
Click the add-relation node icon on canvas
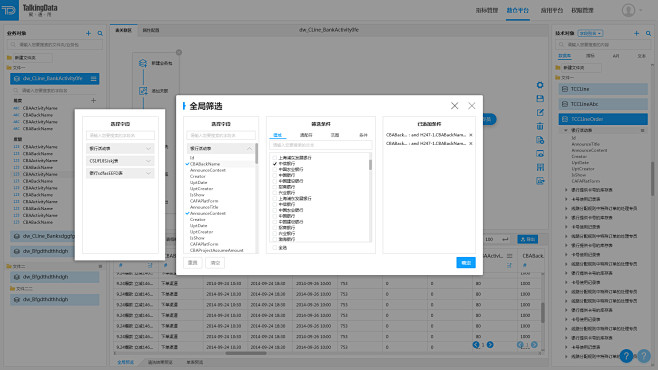(x=143, y=91)
